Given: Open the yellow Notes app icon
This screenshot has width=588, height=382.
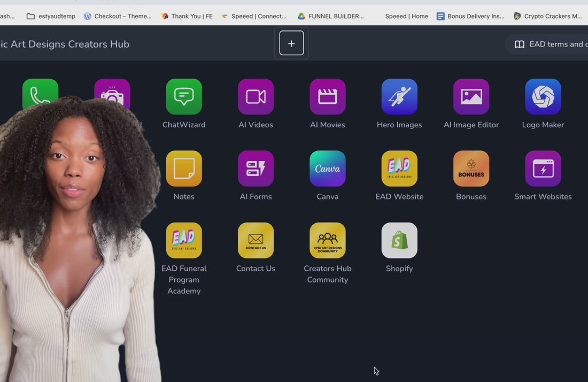Looking at the screenshot, I should point(184,169).
